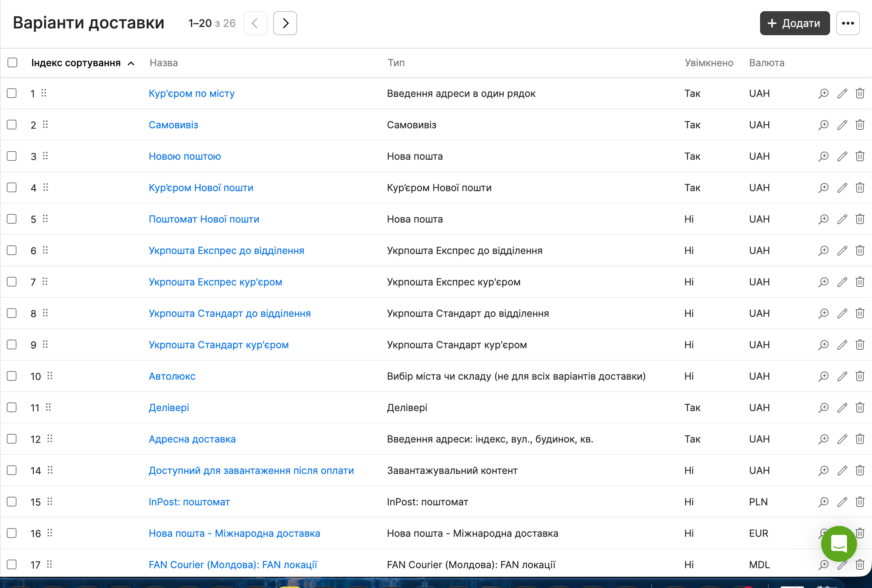Image resolution: width=872 pixels, height=588 pixels.
Task: Sort by the Назва column header
Action: tap(164, 63)
